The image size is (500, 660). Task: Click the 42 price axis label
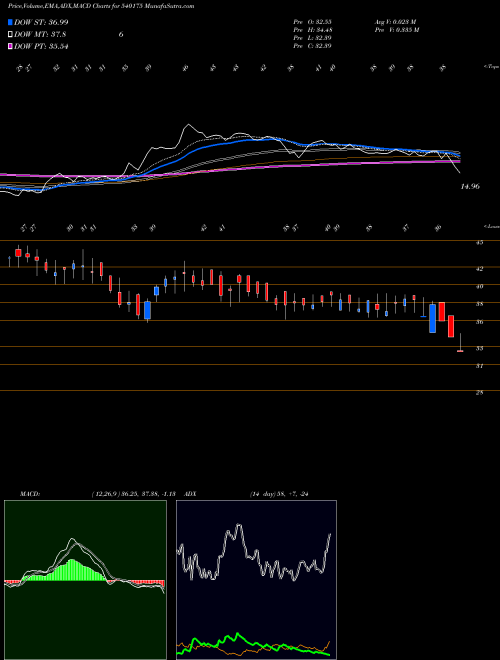[x=480, y=268]
